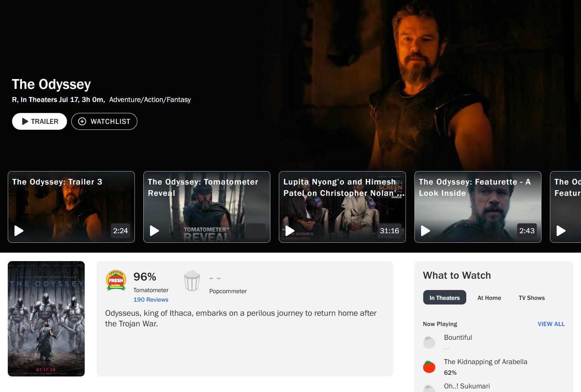The height and width of the screenshot is (392, 581).
Task: Open The Odyssey movie poster
Action: (x=46, y=319)
